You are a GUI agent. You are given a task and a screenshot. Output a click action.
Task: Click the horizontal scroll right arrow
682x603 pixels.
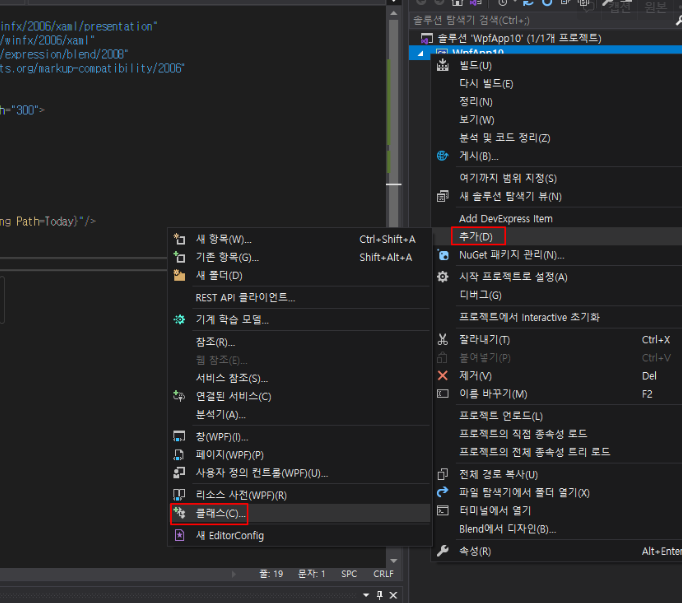(x=233, y=574)
